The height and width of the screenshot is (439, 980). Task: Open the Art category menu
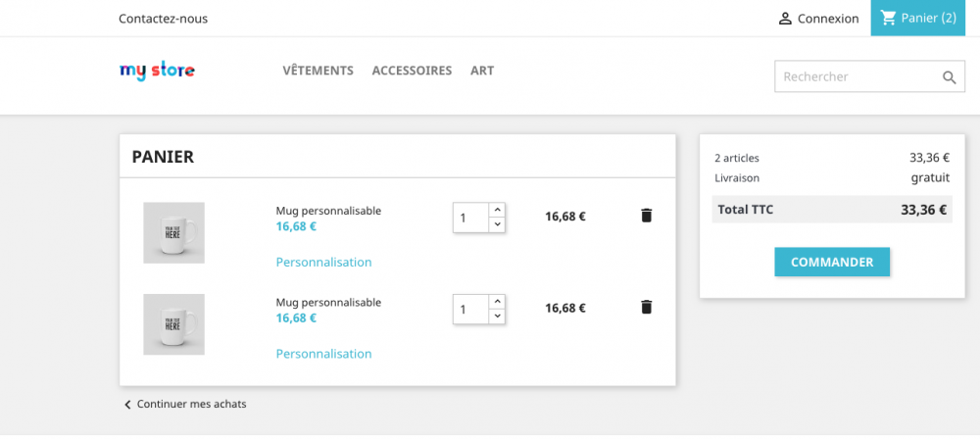click(482, 71)
